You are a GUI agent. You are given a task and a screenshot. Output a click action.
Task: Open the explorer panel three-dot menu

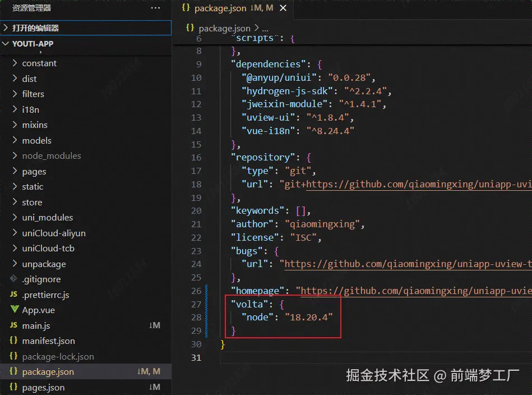pyautogui.click(x=155, y=8)
